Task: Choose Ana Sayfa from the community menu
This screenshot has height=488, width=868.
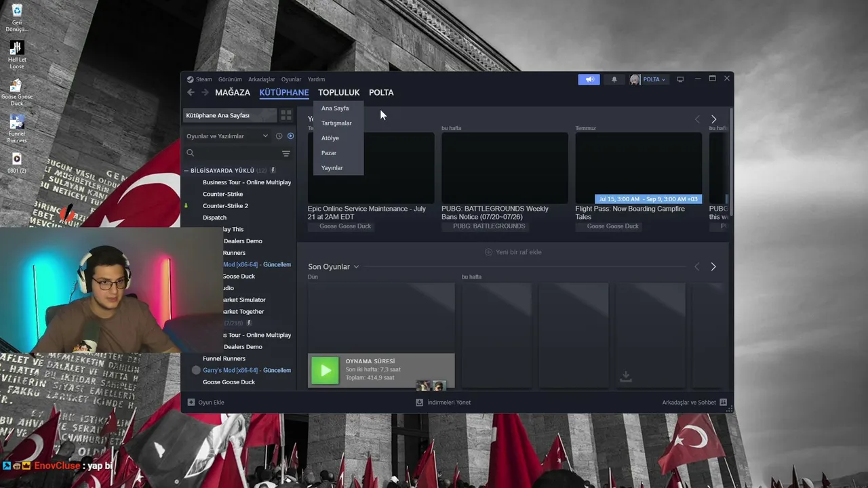Action: [x=338, y=108]
